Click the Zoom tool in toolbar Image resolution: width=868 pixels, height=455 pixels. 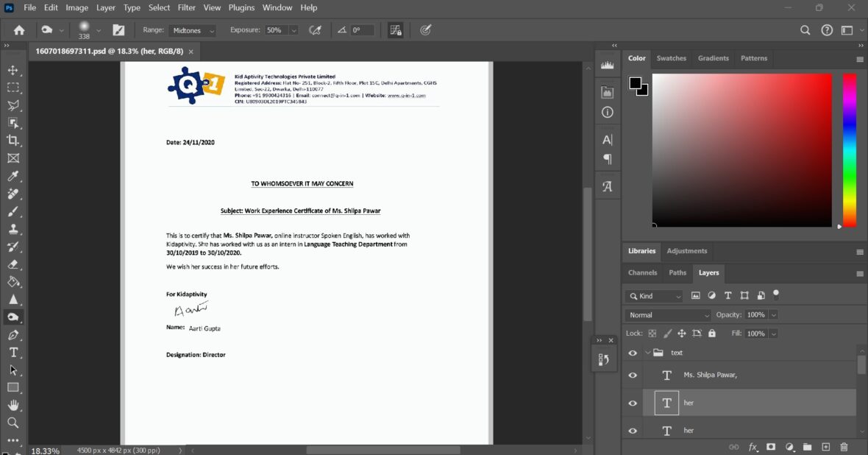point(13,423)
